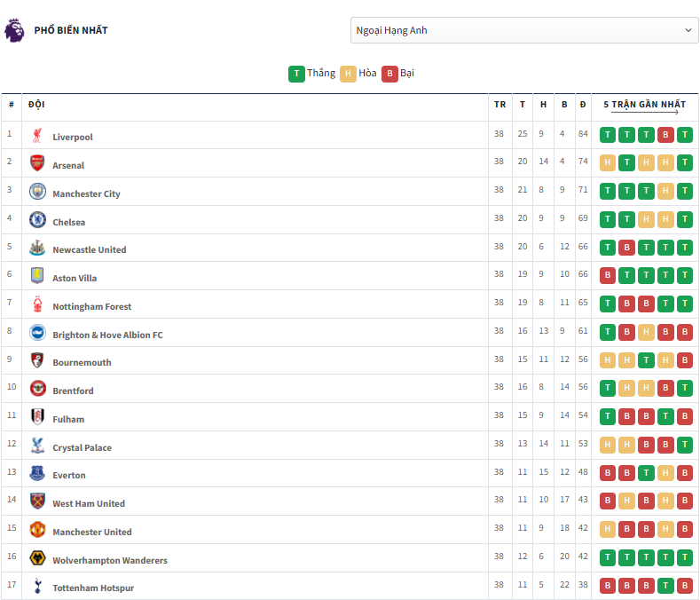Click the PHỔ BIẾN NHẤT heading
Image resolution: width=700 pixels, height=600 pixels.
[71, 30]
